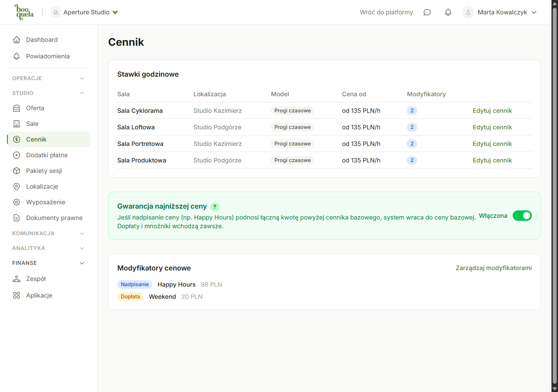Open the notifications bell icon

pos(448,12)
